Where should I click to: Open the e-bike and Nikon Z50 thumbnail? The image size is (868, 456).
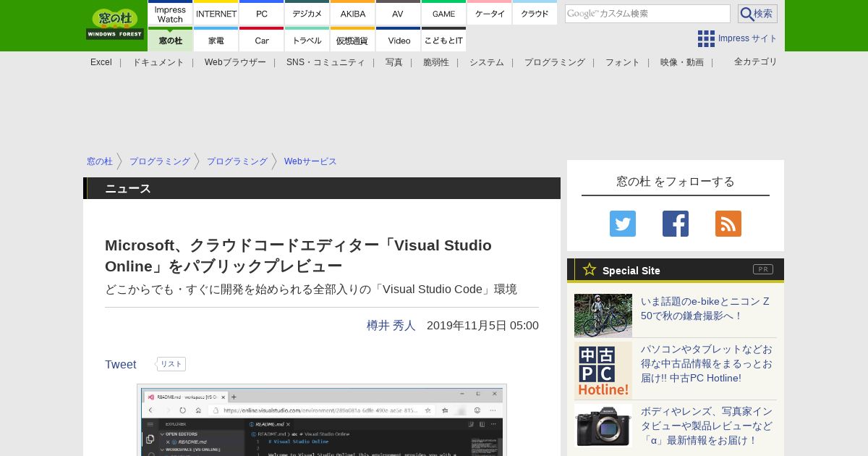(603, 316)
